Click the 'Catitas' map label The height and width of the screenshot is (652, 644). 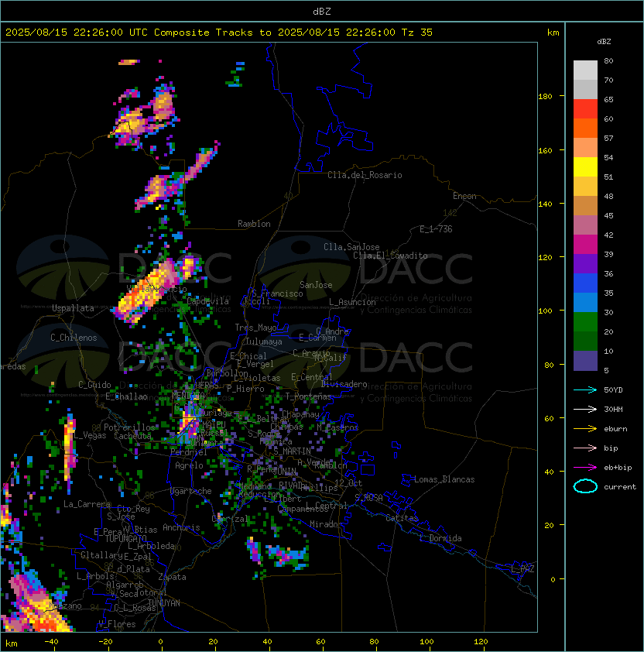402,518
